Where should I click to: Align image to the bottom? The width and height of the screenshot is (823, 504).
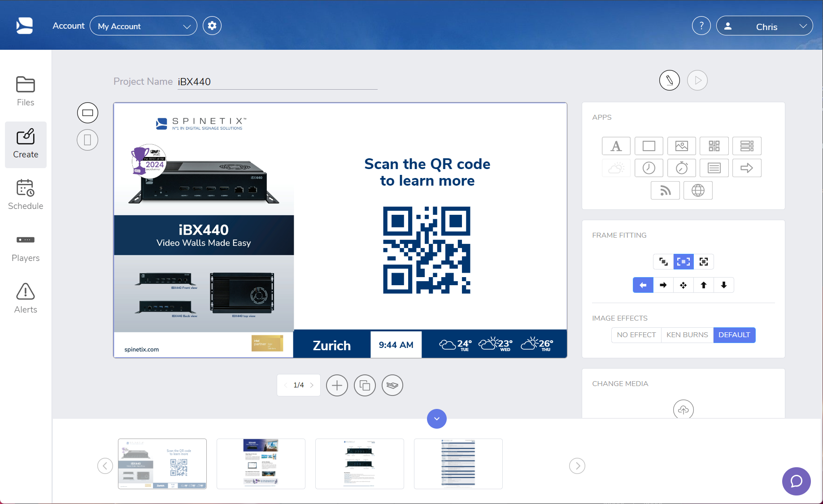[724, 285]
